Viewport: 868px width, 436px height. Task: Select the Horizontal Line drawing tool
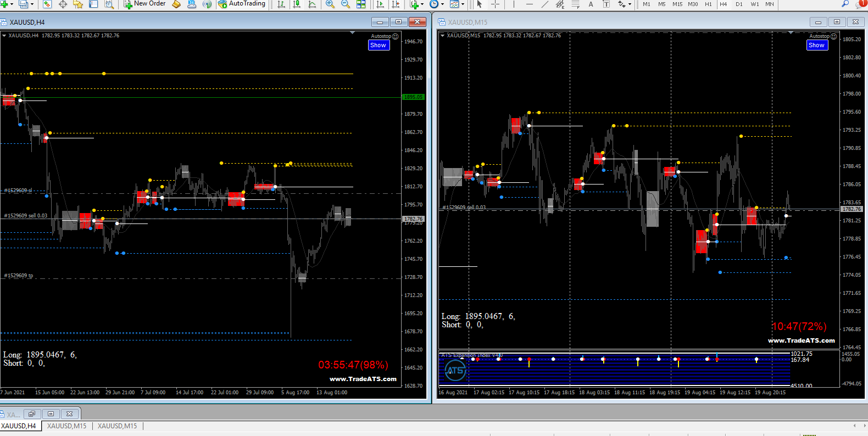point(529,4)
